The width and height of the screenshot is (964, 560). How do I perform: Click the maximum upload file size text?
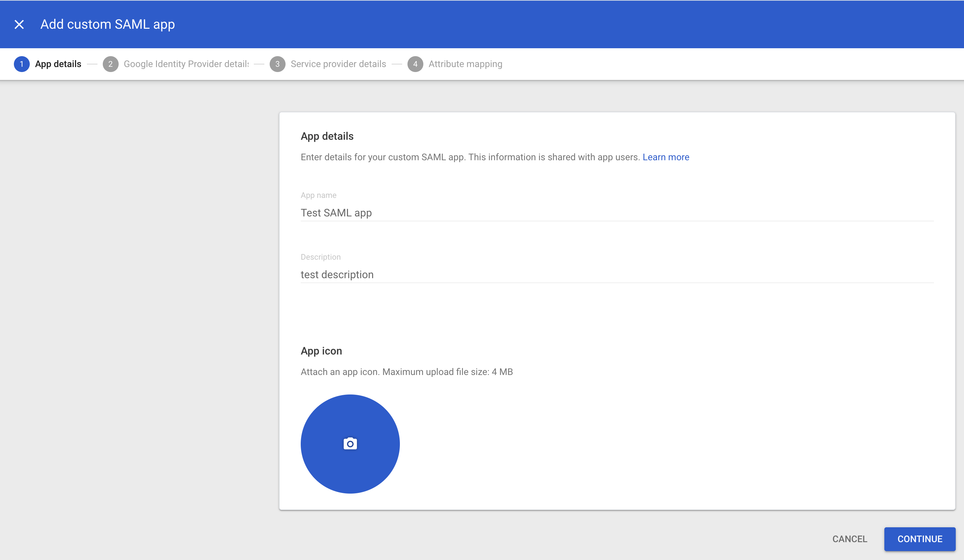(406, 372)
